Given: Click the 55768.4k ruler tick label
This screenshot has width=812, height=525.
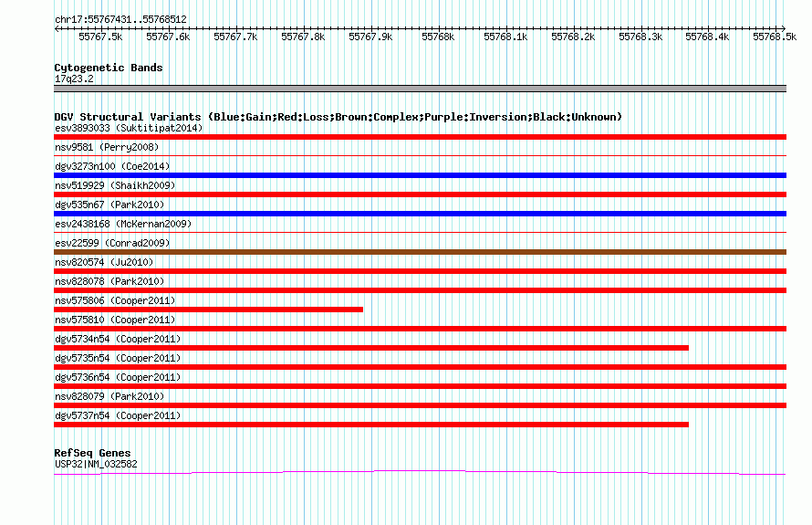Looking at the screenshot, I should pyautogui.click(x=707, y=37).
